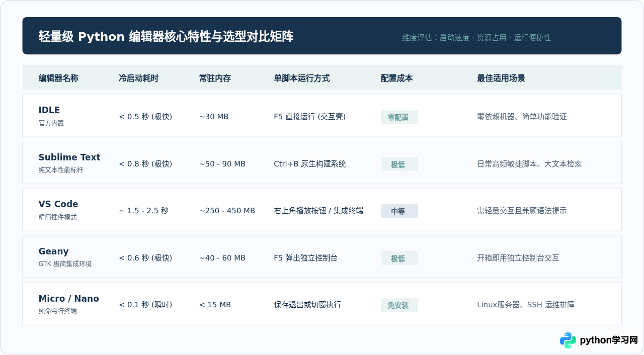The height and width of the screenshot is (355, 644).
Task: Click the < 0.6 秒 (极快) cell
Action: 145,258
